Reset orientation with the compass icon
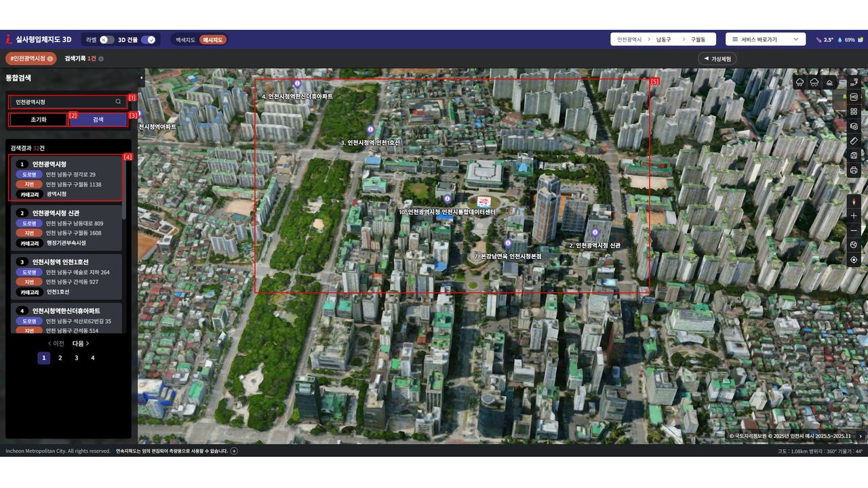Image resolution: width=868 pixels, height=488 pixels. click(854, 201)
